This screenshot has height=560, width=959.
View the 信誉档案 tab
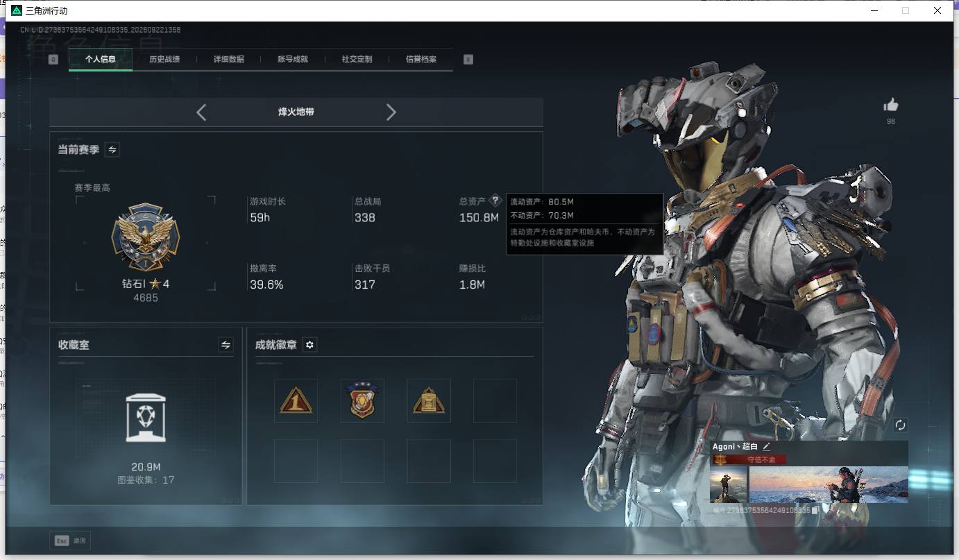pyautogui.click(x=421, y=60)
